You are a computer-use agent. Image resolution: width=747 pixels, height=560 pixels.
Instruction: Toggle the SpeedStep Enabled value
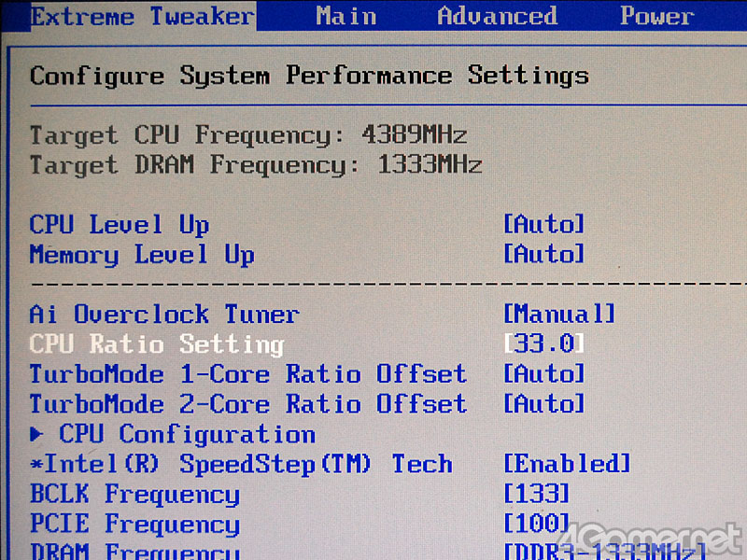[x=567, y=463]
